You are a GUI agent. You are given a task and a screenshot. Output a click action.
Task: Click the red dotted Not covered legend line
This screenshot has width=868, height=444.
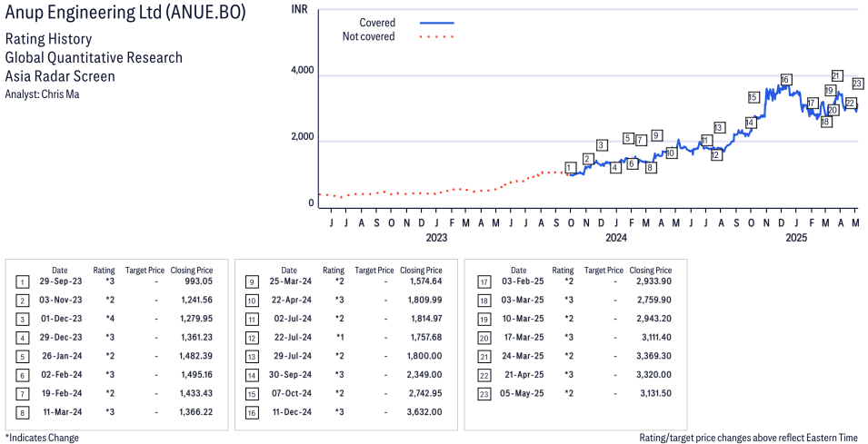coord(437,37)
